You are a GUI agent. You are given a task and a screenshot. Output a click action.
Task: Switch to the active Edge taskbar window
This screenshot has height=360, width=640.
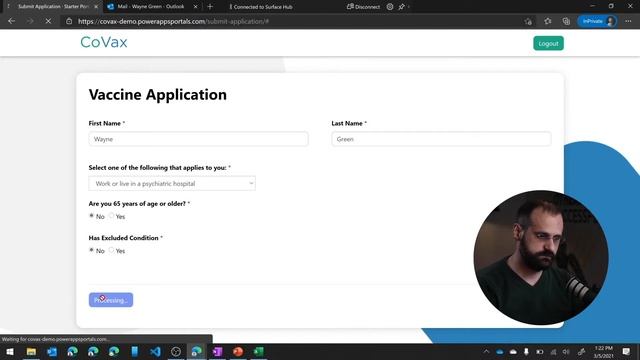(x=196, y=351)
